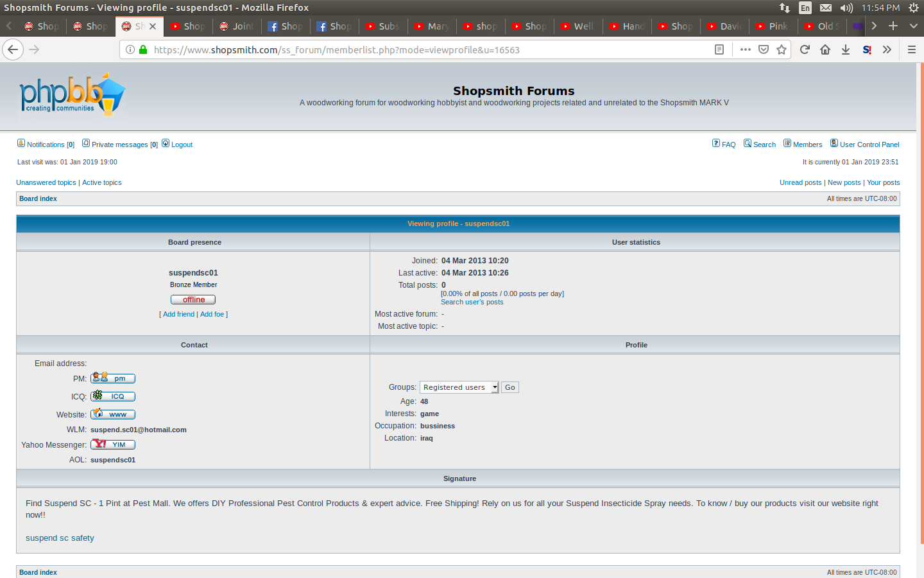Open a new tab with plus icon
The image size is (924, 578).
point(893,26)
